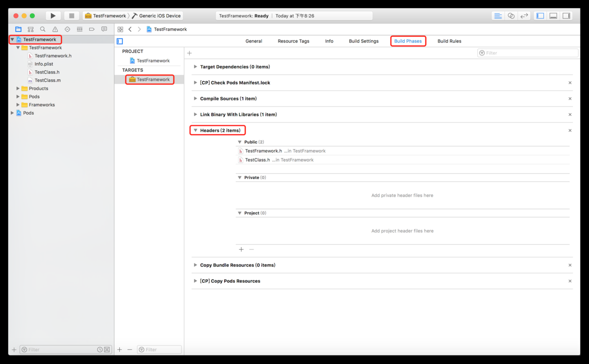The height and width of the screenshot is (364, 589).
Task: Open the Find navigator search icon
Action: tap(43, 29)
